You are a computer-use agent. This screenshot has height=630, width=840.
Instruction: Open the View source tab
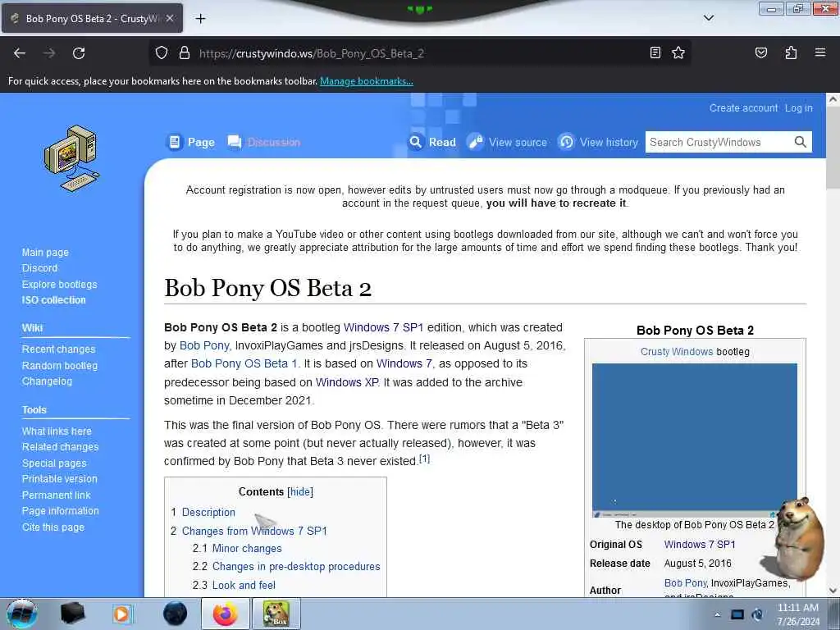click(x=507, y=142)
